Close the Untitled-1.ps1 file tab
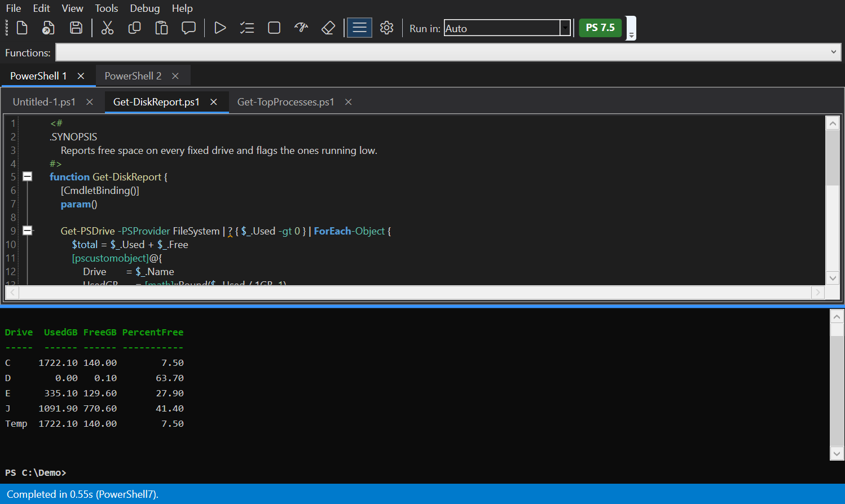 point(90,102)
